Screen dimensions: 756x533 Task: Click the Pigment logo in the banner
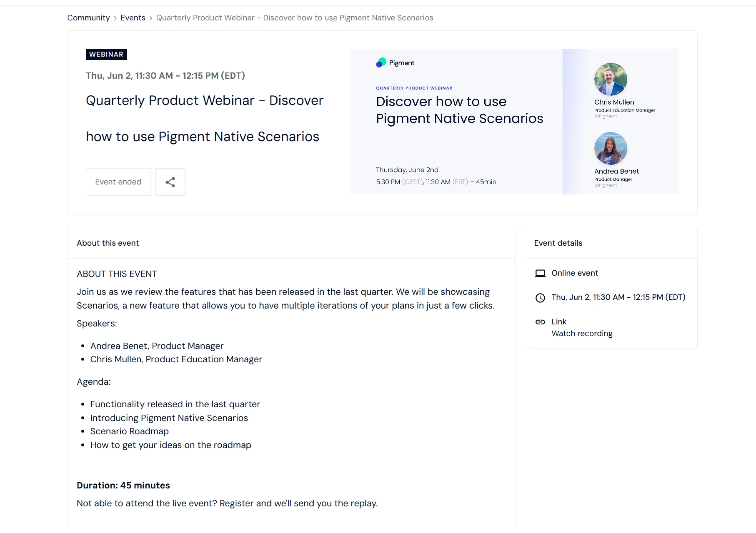pyautogui.click(x=395, y=62)
